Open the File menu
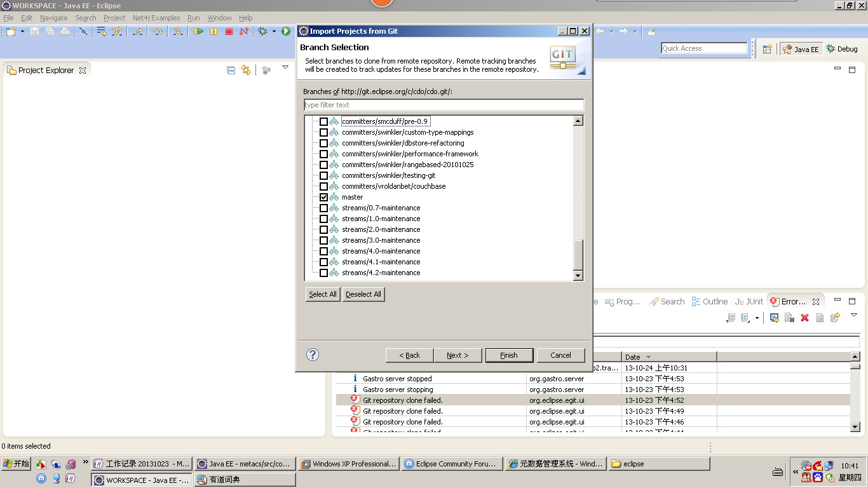This screenshot has width=868, height=488. 8,18
